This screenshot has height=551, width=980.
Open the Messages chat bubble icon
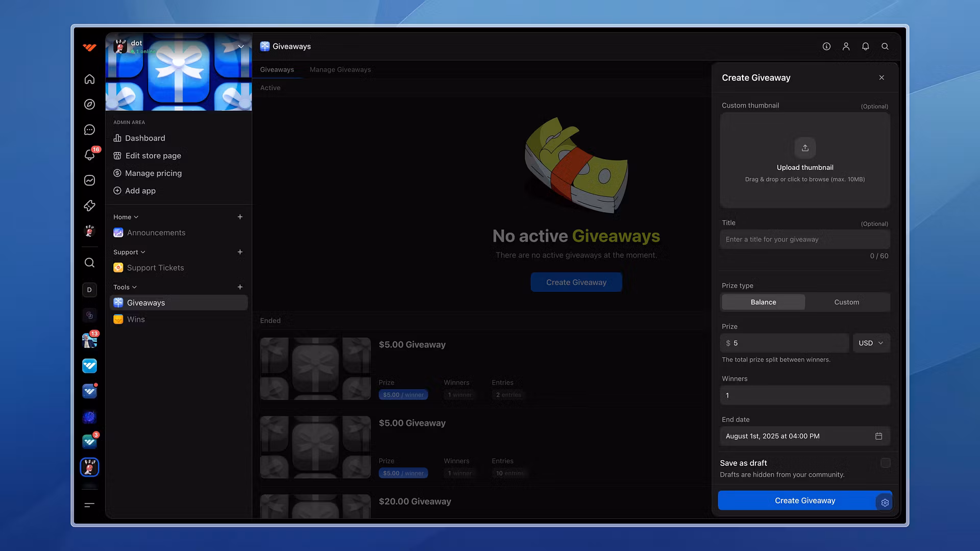click(89, 130)
